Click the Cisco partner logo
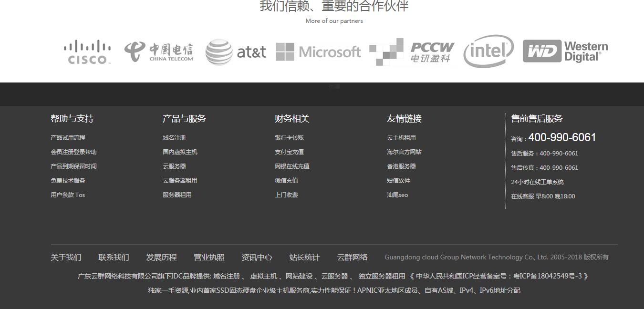644x309 pixels. [87, 52]
